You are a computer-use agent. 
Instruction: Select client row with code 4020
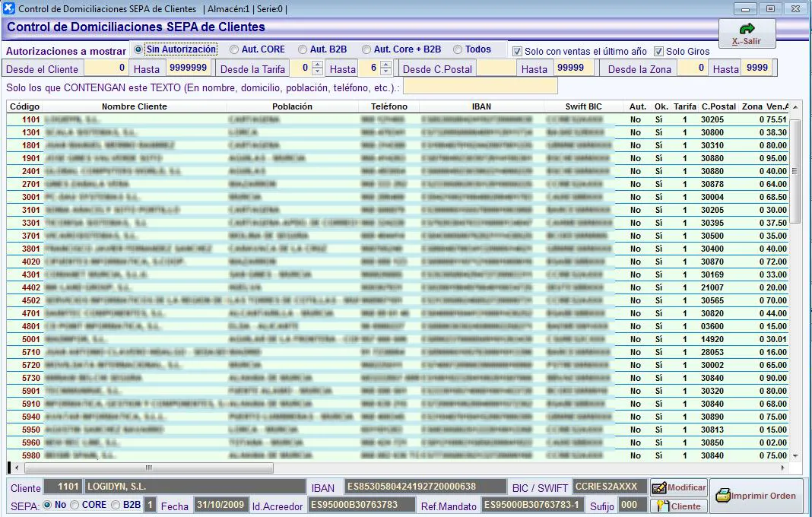click(31, 262)
